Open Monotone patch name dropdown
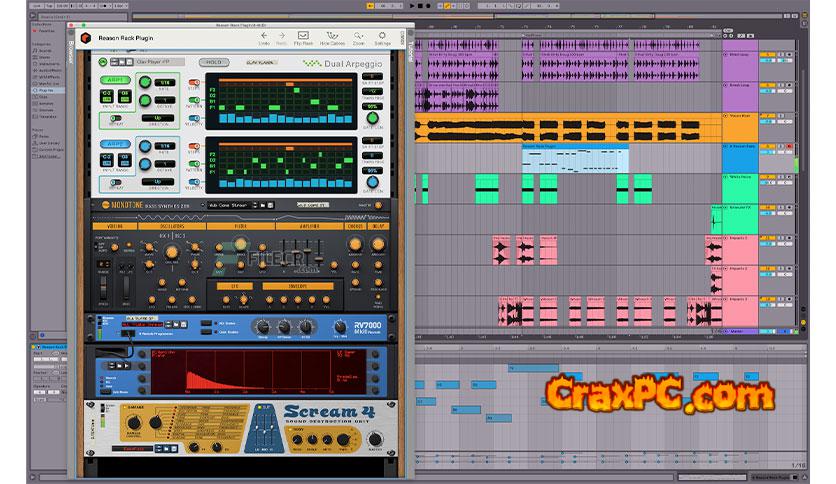The height and width of the screenshot is (484, 836). tap(229, 205)
